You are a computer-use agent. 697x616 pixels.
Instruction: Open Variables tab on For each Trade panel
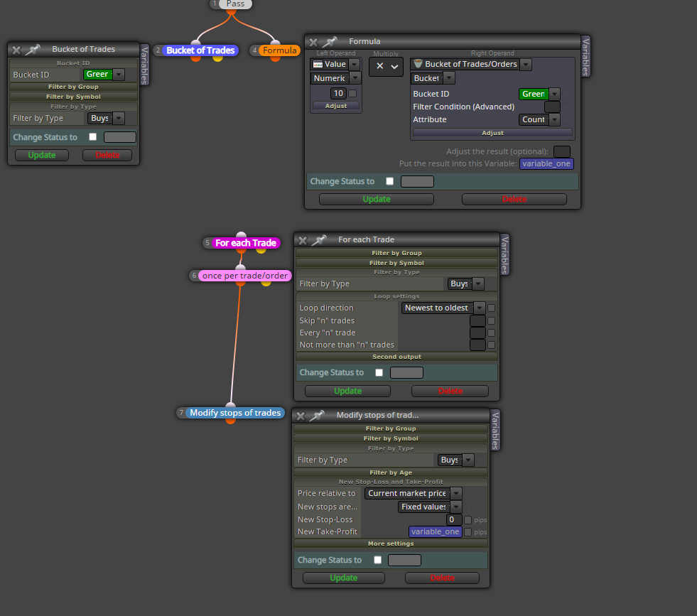pos(504,255)
